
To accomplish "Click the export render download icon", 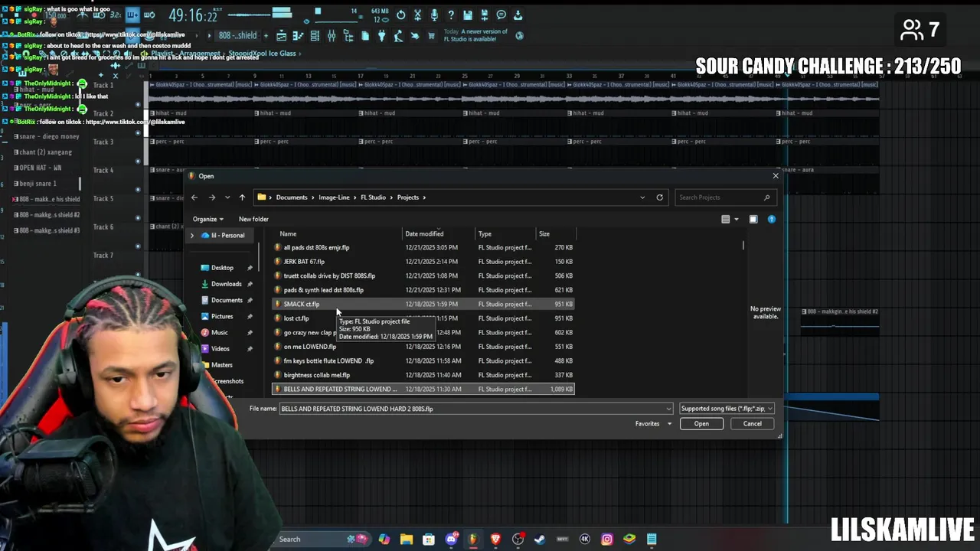I will (518, 15).
